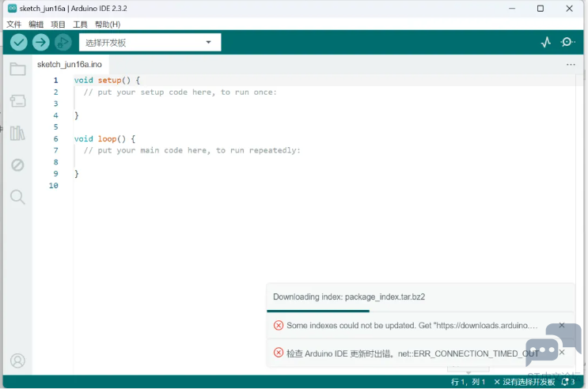Open the 工具 menu
Image resolution: width=588 pixels, height=389 pixels.
pyautogui.click(x=80, y=25)
